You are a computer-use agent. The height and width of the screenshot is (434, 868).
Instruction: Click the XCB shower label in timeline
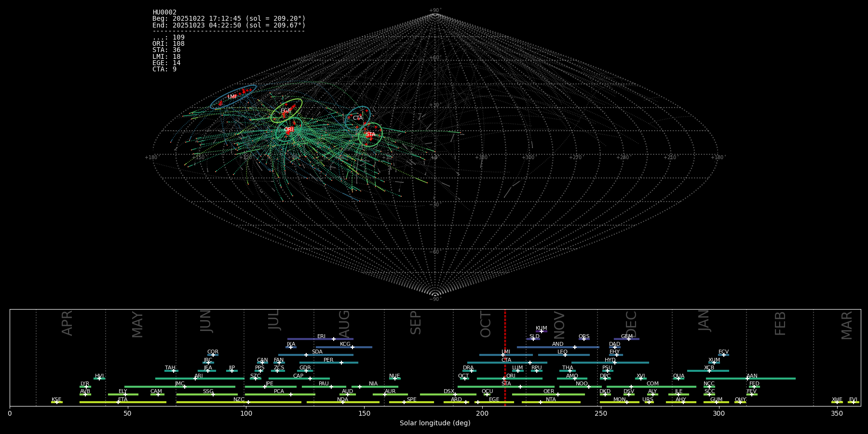(709, 368)
